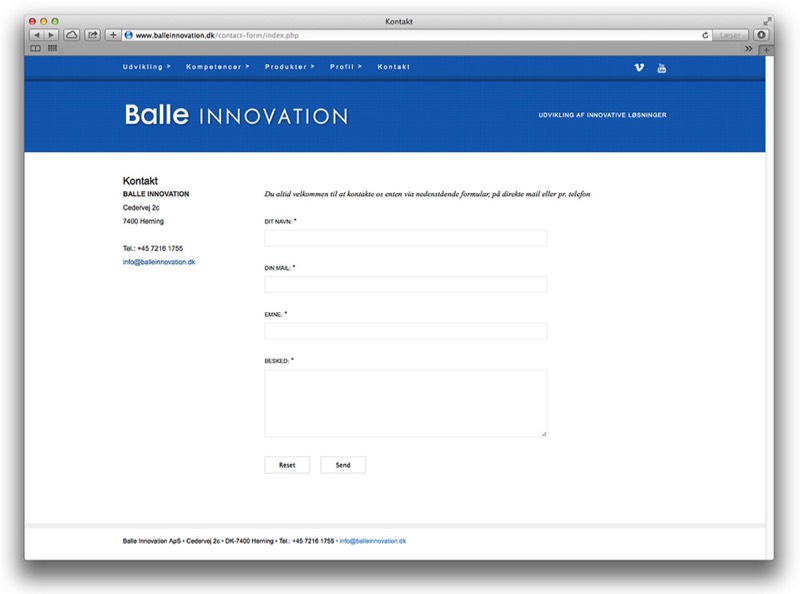The image size is (800, 594).
Task: Click the 'Cedervej 2c' address line in the sidebar
Action: tap(141, 208)
